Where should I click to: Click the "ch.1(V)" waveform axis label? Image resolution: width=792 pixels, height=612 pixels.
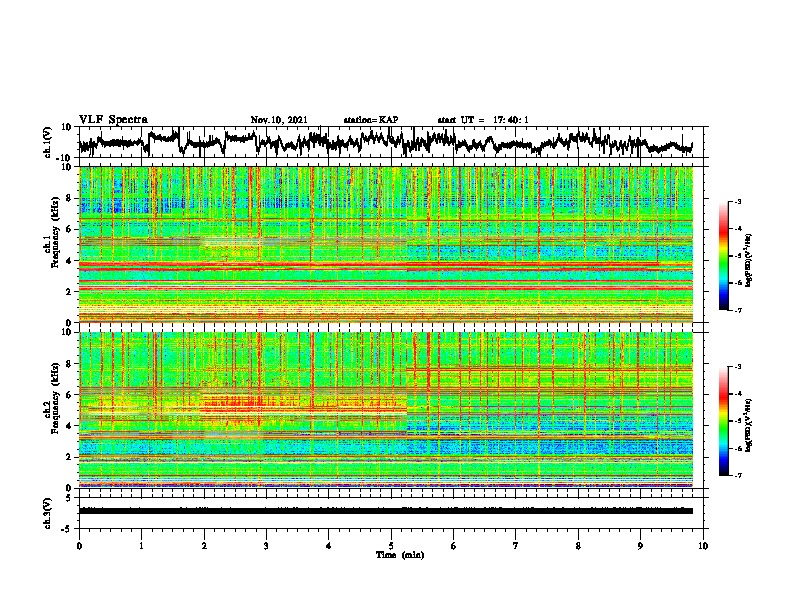[48, 142]
